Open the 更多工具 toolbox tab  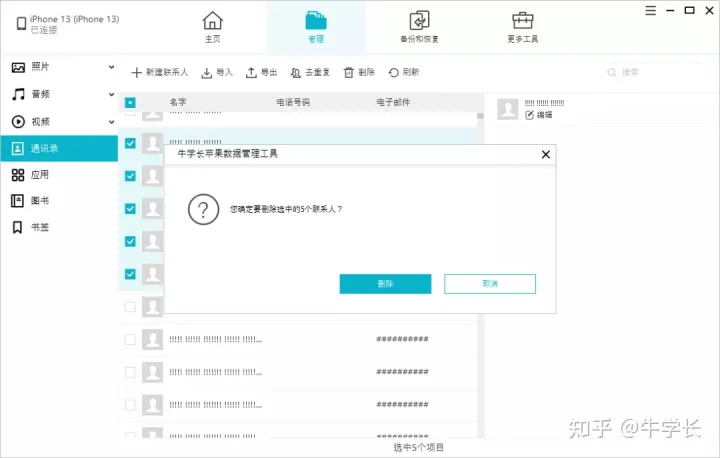coord(523,27)
